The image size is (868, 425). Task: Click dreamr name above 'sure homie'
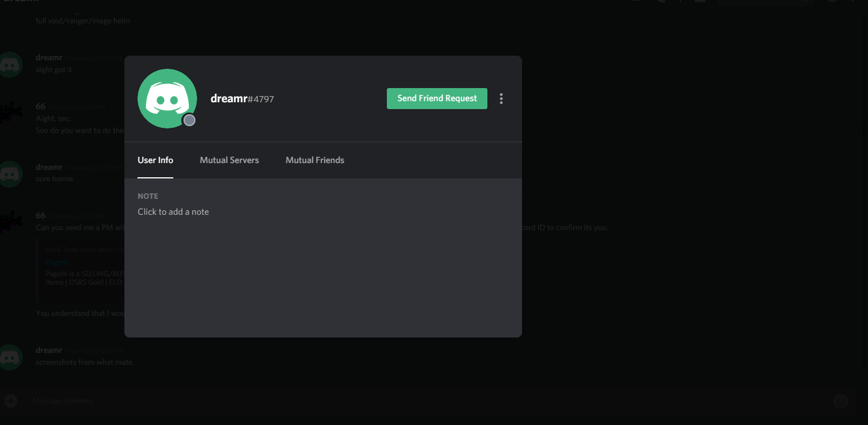[49, 167]
